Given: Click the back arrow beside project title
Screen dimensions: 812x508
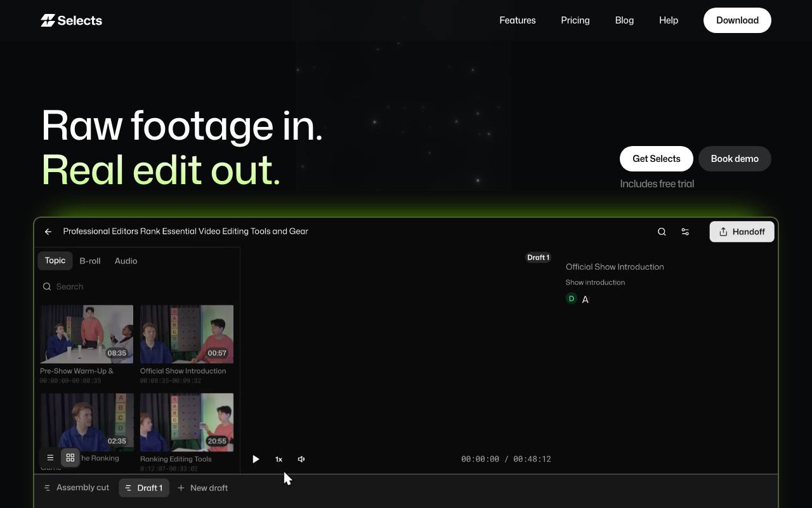Looking at the screenshot, I should point(48,232).
